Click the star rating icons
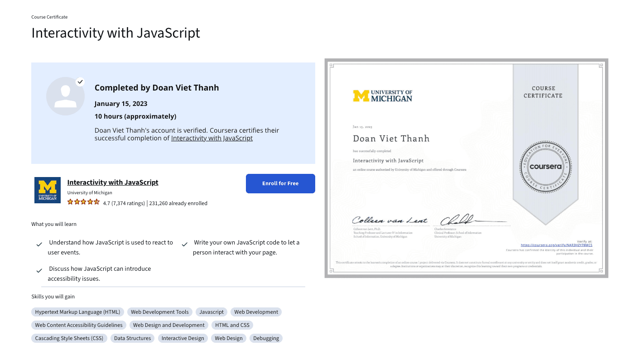The height and width of the screenshot is (350, 644). tap(83, 202)
